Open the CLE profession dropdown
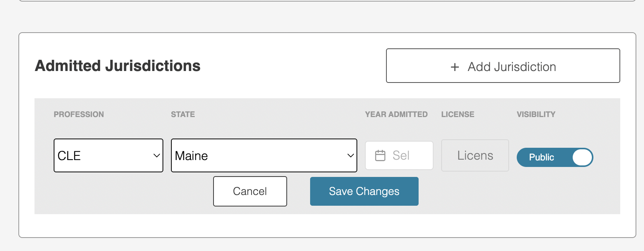Image resolution: width=644 pixels, height=251 pixels. pyautogui.click(x=108, y=155)
